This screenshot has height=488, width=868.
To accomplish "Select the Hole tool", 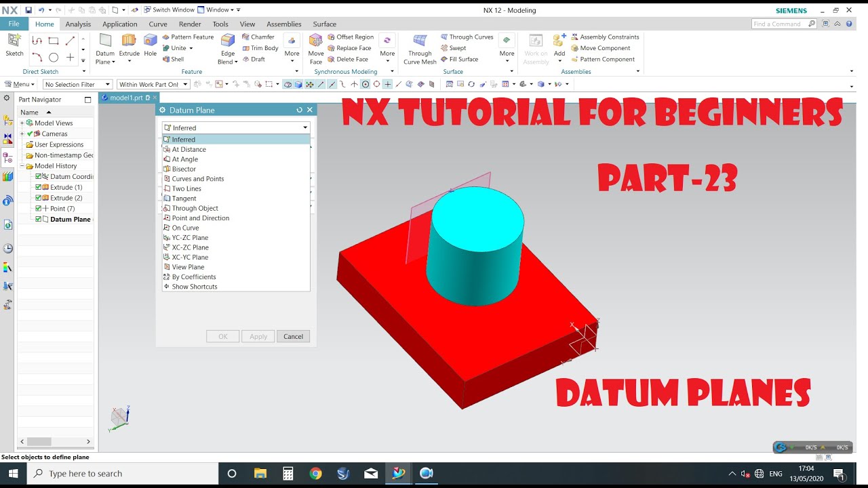I will tap(150, 45).
